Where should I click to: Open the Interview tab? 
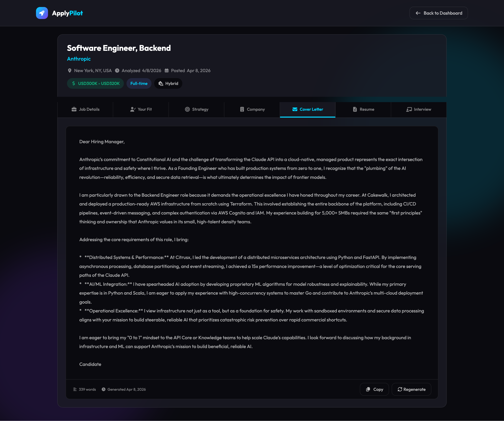(x=419, y=109)
